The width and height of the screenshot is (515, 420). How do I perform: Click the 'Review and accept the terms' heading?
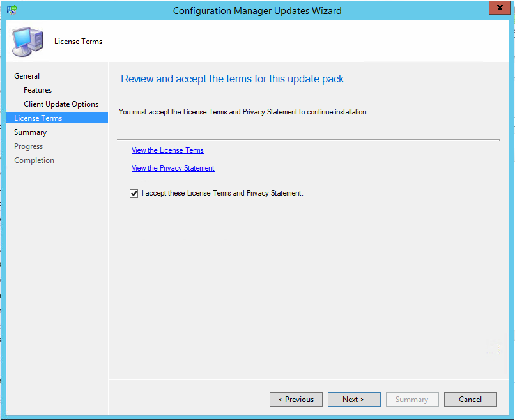(x=232, y=79)
